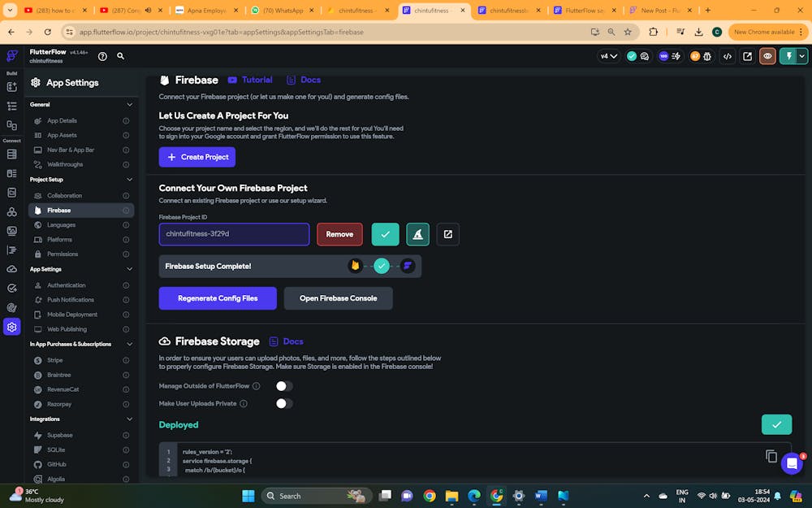Open the Firebase Storage Docs link

tap(287, 341)
